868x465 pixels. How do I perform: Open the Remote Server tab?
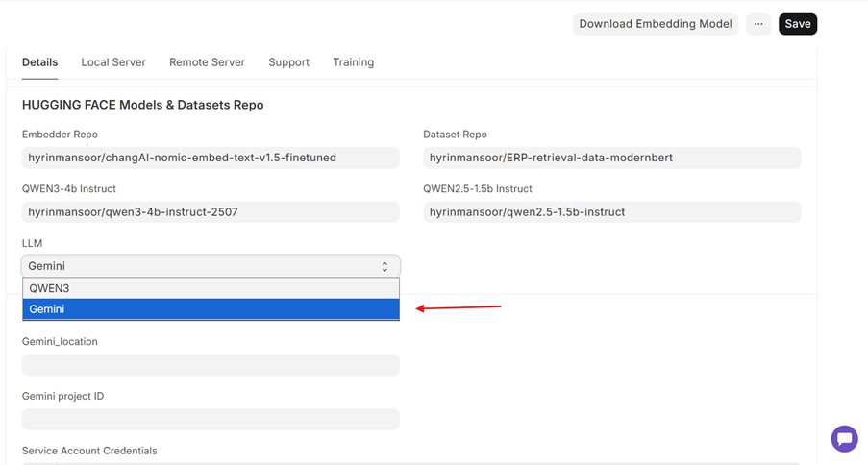point(207,62)
